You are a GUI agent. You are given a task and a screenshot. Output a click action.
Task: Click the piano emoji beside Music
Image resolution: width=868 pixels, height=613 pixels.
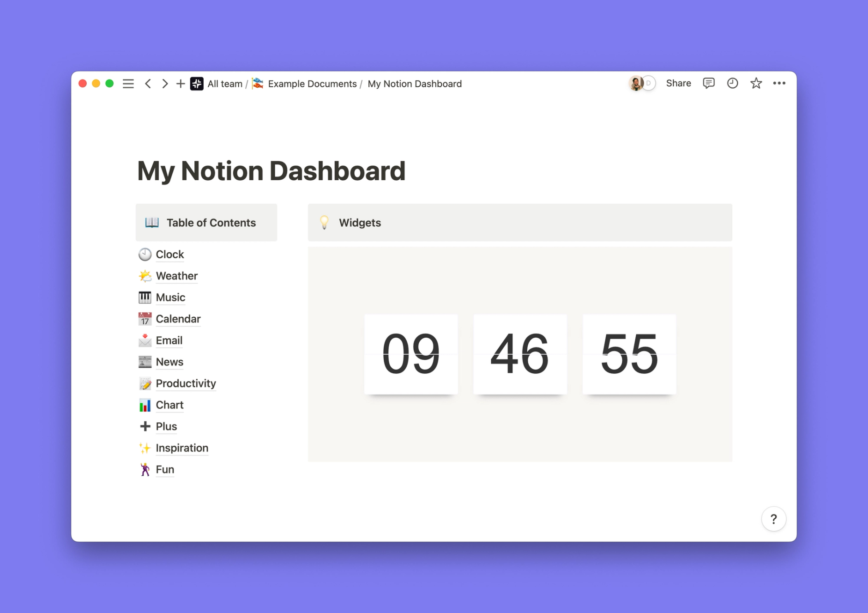[x=145, y=297]
